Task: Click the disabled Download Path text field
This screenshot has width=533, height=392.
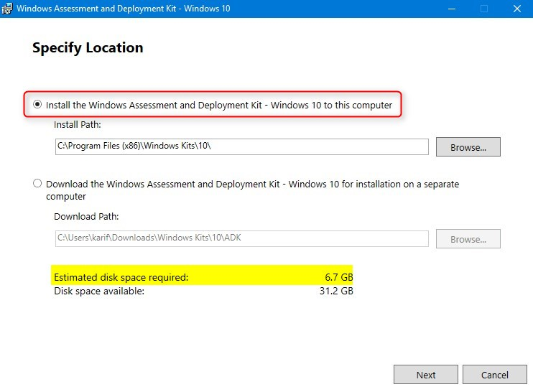Action: point(241,239)
